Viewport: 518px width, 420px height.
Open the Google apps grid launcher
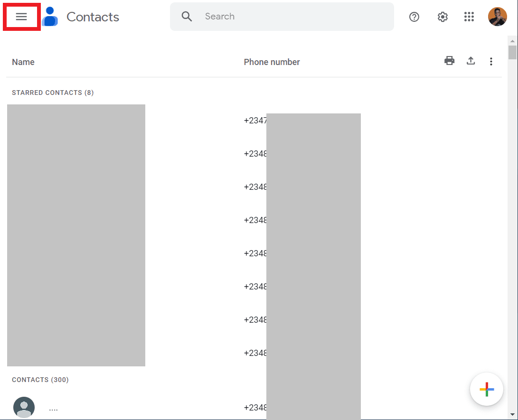pos(469,17)
